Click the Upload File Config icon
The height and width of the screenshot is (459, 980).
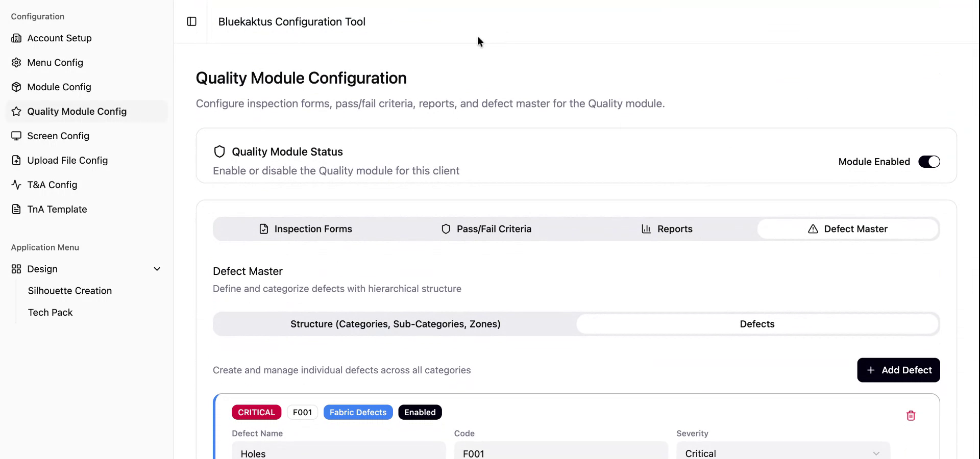[x=16, y=161]
